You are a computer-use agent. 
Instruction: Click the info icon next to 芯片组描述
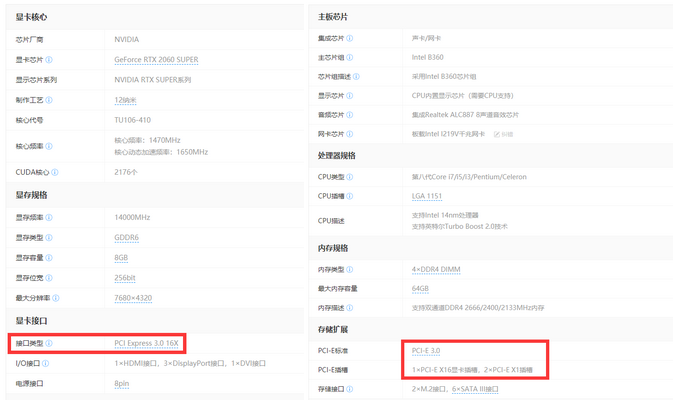[x=355, y=76]
